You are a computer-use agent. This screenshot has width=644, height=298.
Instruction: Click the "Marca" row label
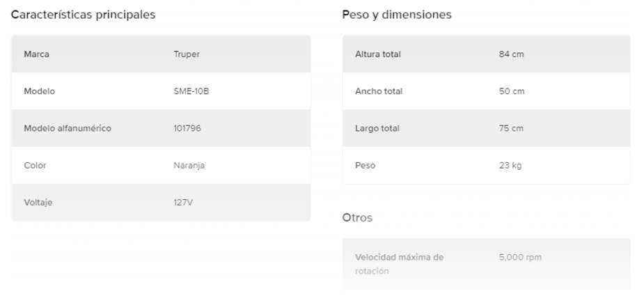coord(36,54)
